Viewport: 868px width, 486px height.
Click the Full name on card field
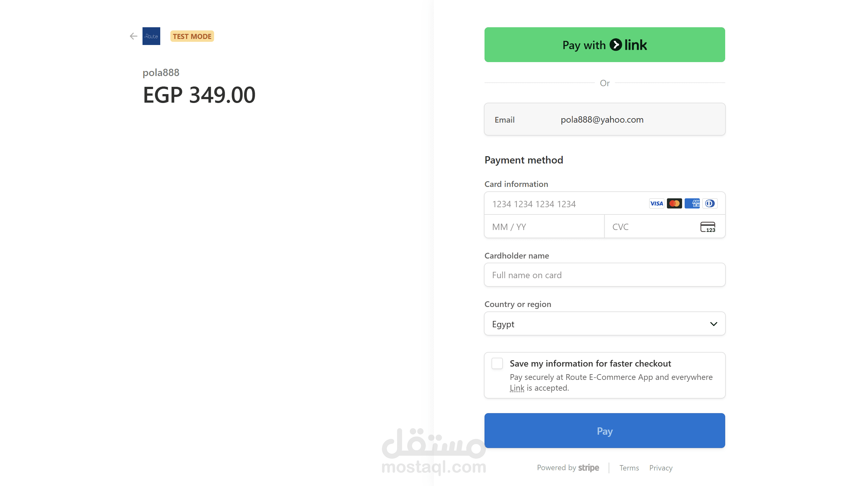coord(605,275)
